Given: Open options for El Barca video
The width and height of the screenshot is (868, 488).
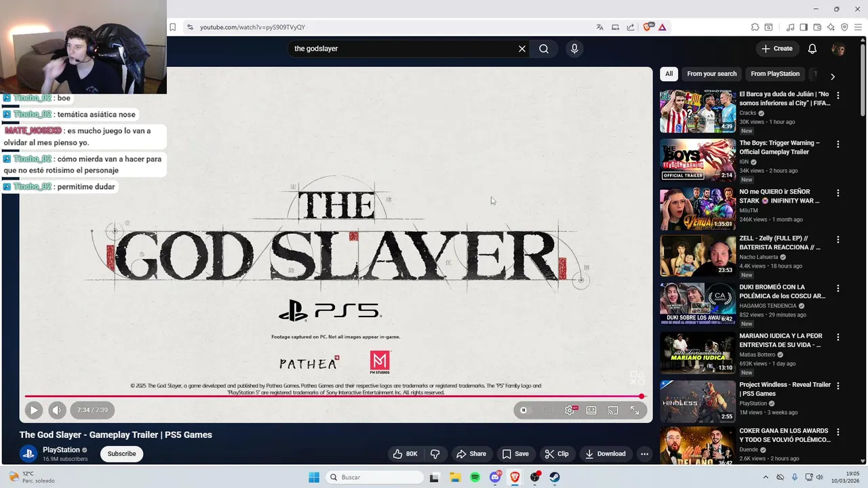Looking at the screenshot, I should (x=838, y=96).
